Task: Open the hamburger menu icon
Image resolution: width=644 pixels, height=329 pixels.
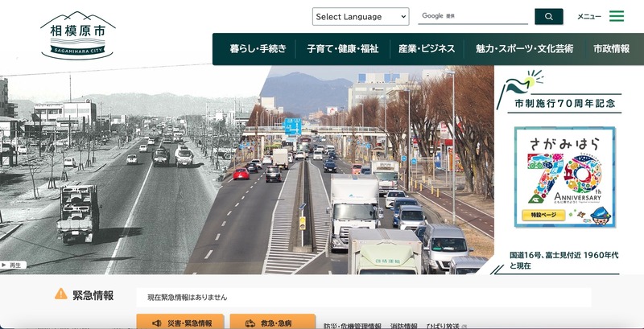Action: click(x=617, y=16)
